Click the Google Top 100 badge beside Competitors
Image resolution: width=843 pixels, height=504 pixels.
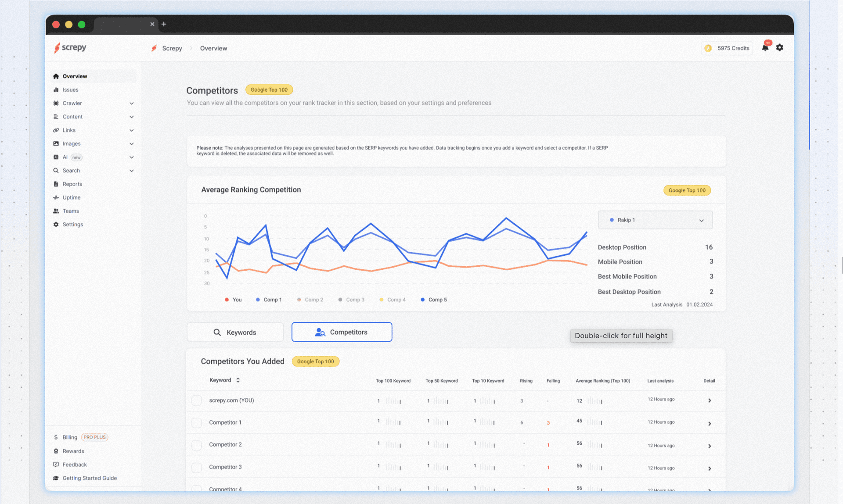pos(269,90)
